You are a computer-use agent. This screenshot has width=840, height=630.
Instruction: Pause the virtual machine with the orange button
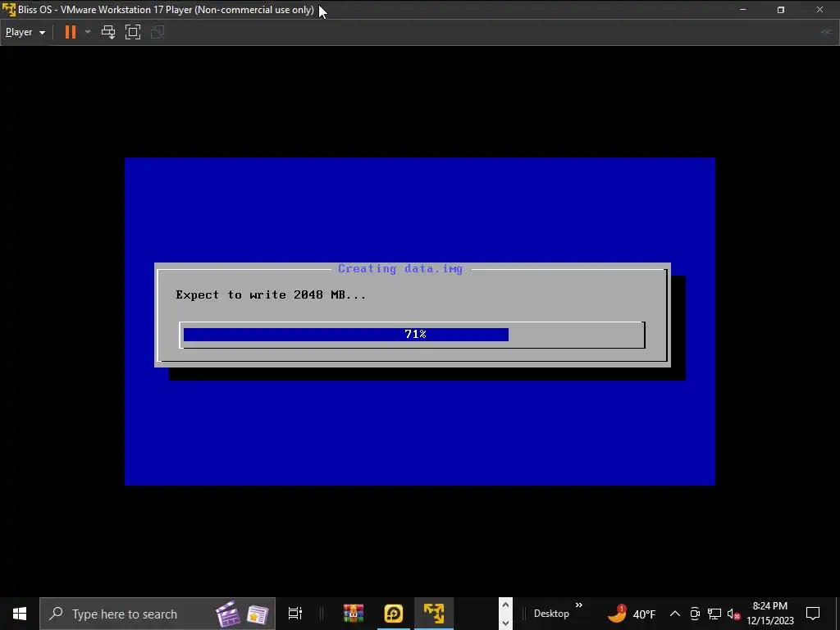tap(71, 32)
